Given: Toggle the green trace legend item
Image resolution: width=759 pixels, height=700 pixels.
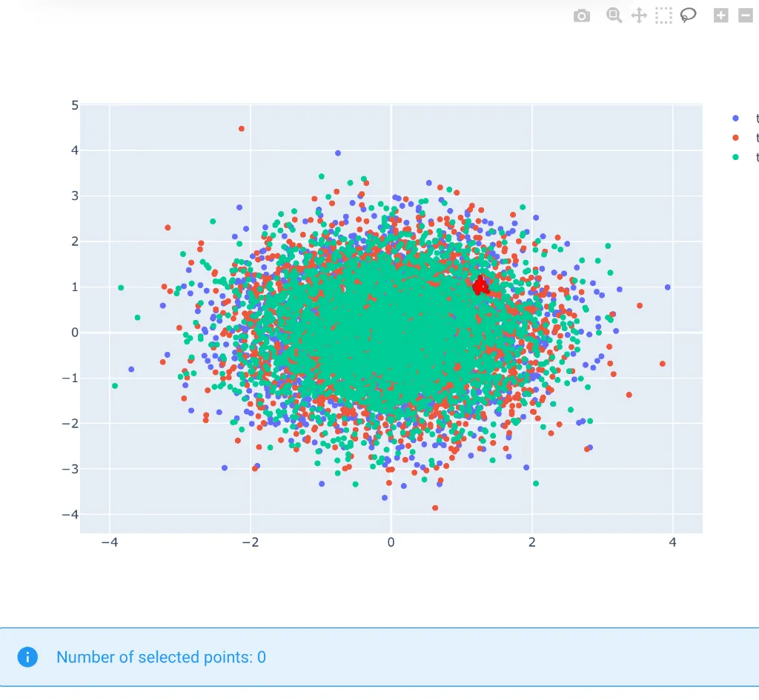Looking at the screenshot, I should tap(735, 157).
